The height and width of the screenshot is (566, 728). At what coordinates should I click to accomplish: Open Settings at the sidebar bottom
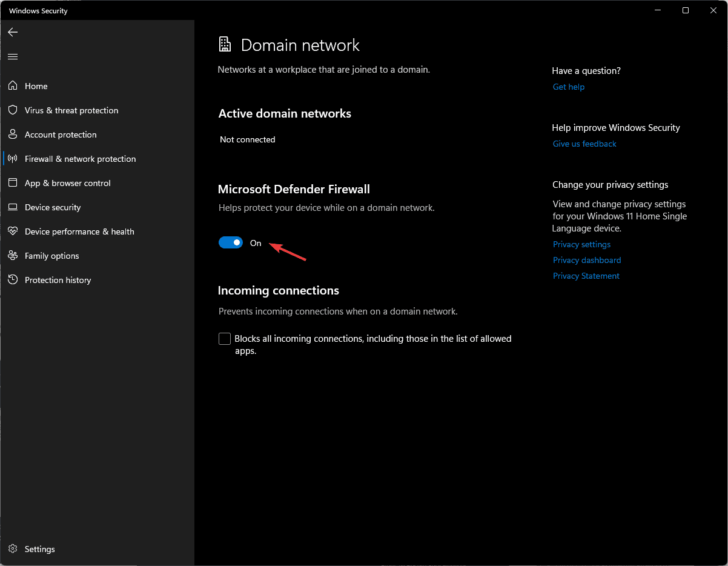click(97, 549)
